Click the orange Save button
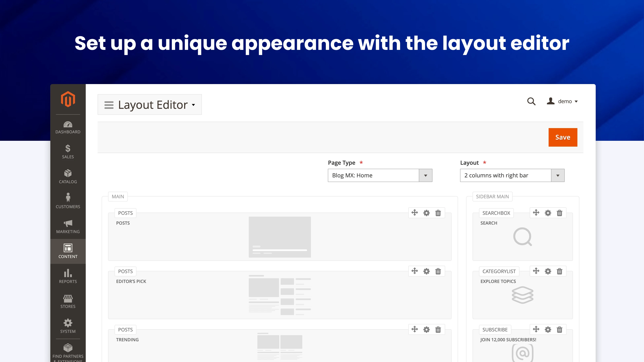Screen dimensions: 644x362 click(562, 137)
